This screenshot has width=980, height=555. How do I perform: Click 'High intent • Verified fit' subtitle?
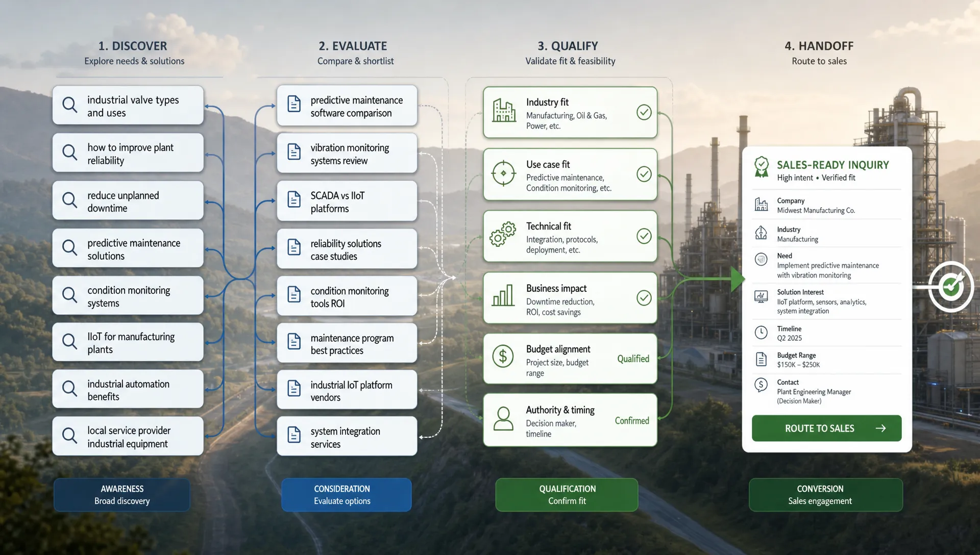click(816, 178)
